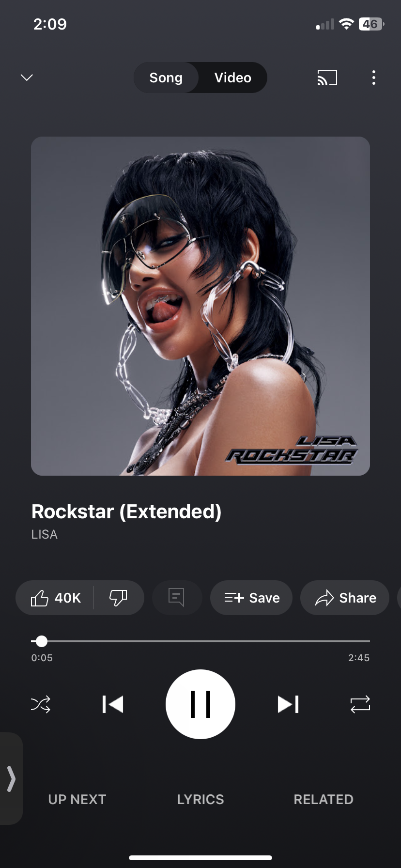Share Rockstar (Extended)
The height and width of the screenshot is (868, 401).
pyautogui.click(x=345, y=598)
